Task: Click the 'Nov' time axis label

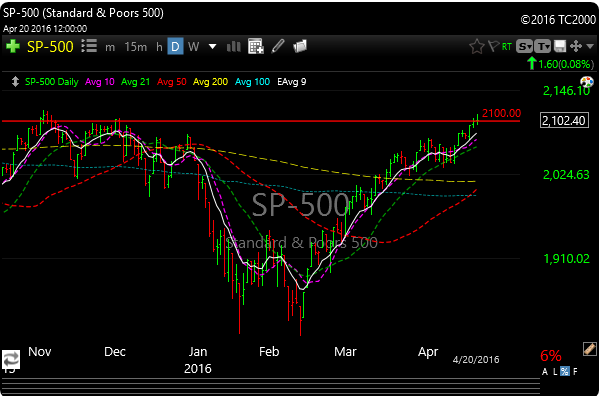Action: tap(40, 352)
